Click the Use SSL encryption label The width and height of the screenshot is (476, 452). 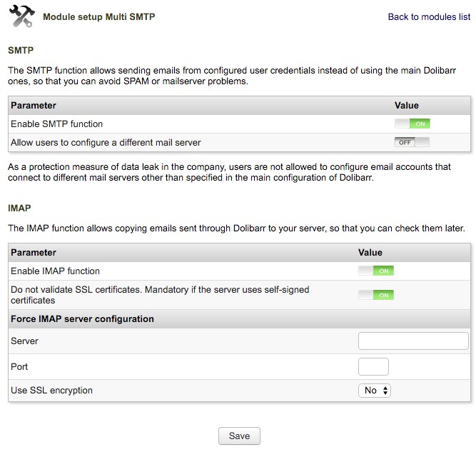(x=51, y=391)
